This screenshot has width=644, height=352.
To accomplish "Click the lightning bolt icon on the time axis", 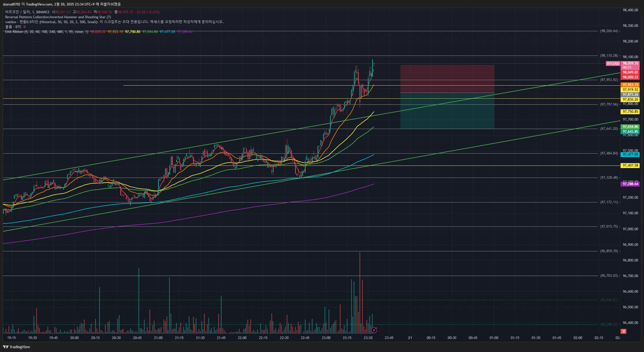I will [374, 330].
